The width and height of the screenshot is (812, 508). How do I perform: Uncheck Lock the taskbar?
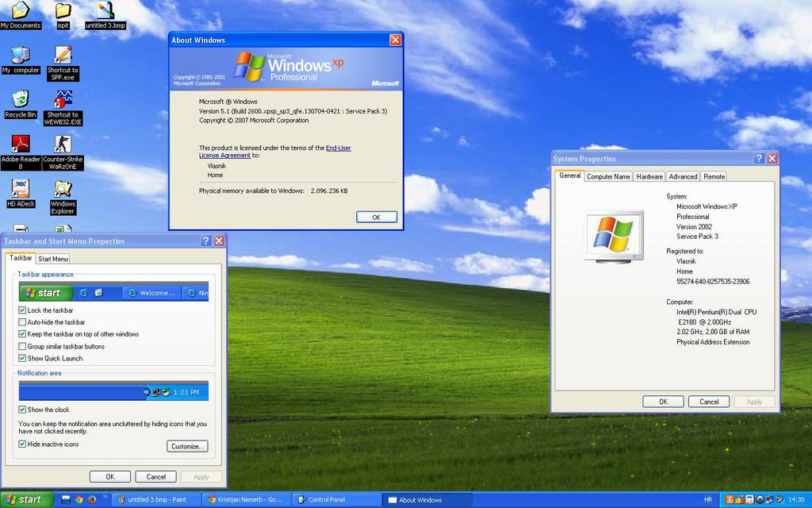(22, 310)
